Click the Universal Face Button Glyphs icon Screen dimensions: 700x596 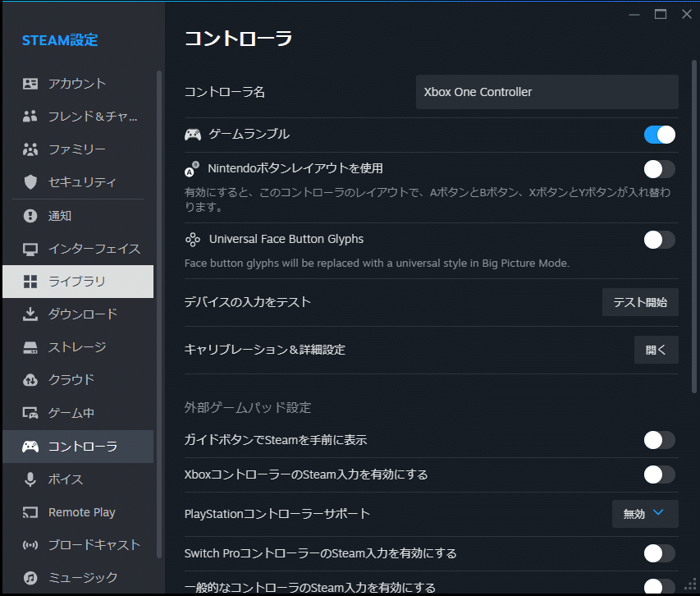pos(193,240)
